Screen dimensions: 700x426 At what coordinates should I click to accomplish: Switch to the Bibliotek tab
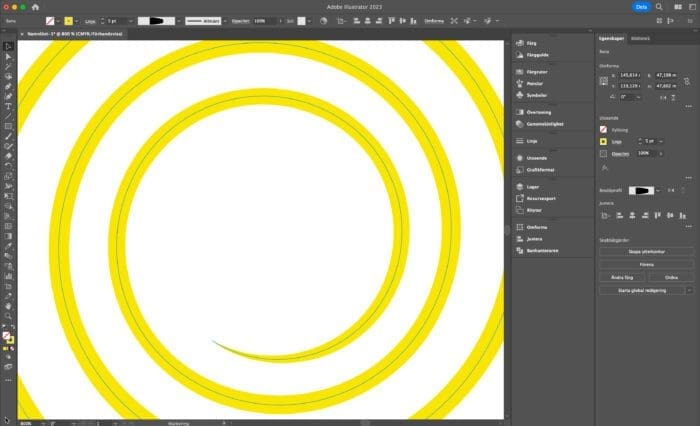pyautogui.click(x=640, y=38)
